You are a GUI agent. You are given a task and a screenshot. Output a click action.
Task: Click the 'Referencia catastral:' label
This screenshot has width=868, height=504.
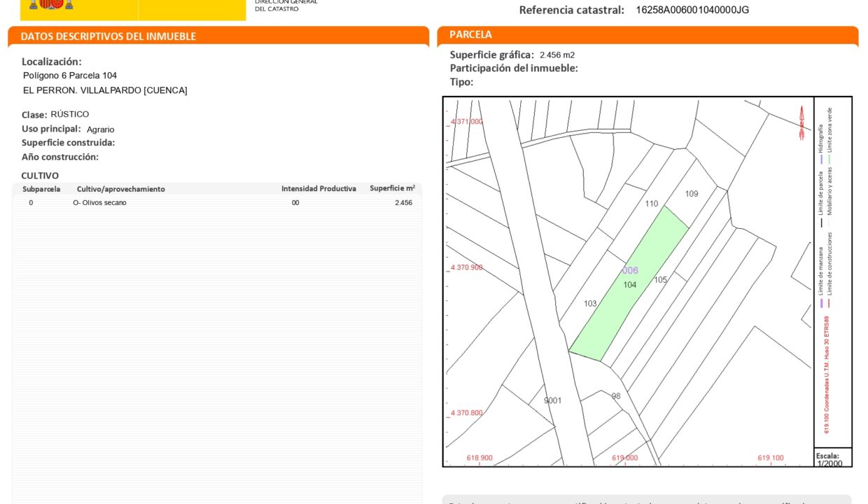(x=571, y=10)
